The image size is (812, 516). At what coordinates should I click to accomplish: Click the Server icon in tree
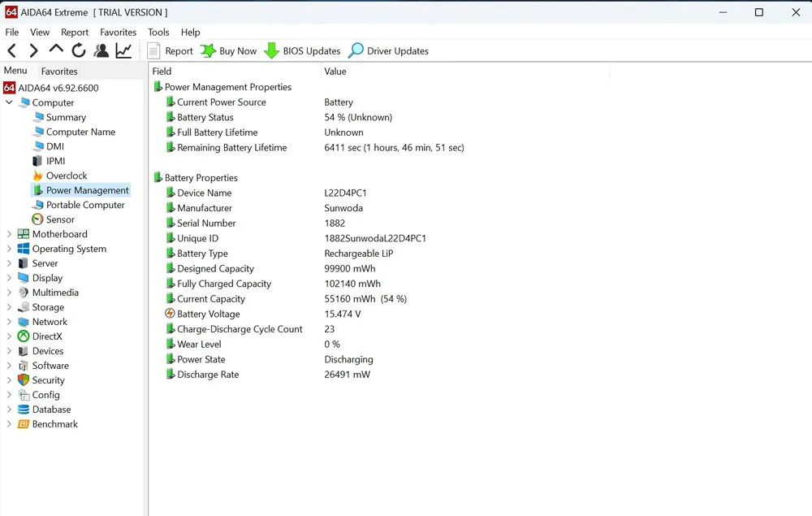click(x=24, y=263)
